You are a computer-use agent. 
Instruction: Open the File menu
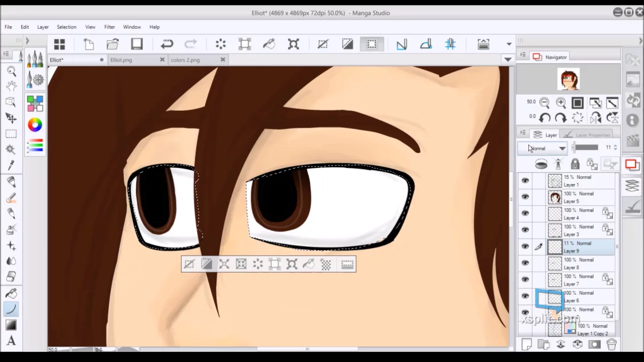pos(9,27)
